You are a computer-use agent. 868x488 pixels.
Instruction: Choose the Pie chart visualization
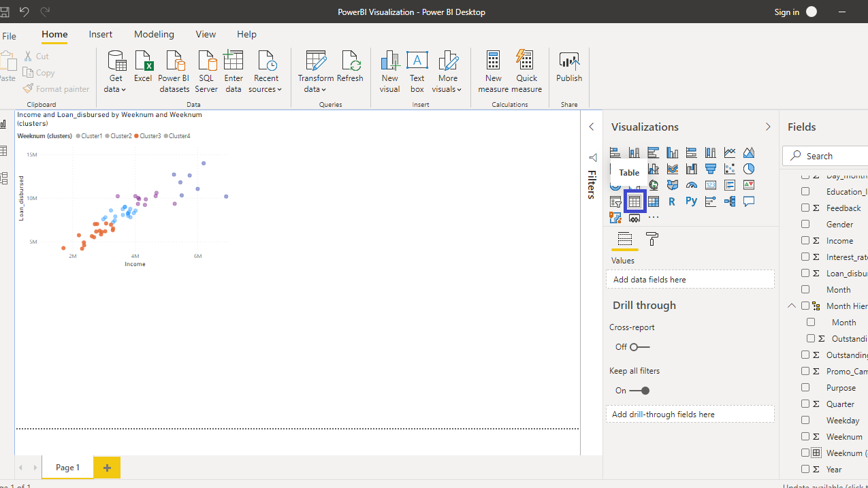click(x=749, y=169)
